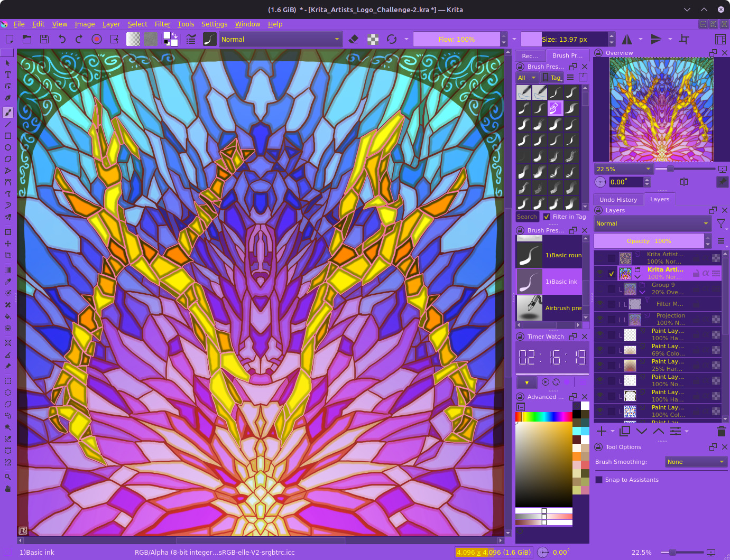The image size is (730, 560).
Task: Activate the Zoom magnifier tool
Action: [8, 477]
